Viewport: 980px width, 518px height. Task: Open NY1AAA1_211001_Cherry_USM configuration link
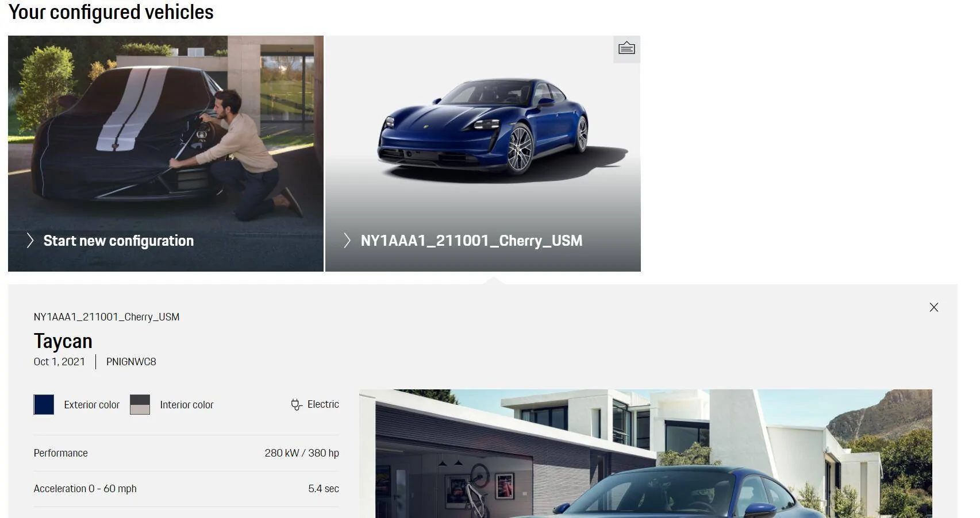click(471, 241)
